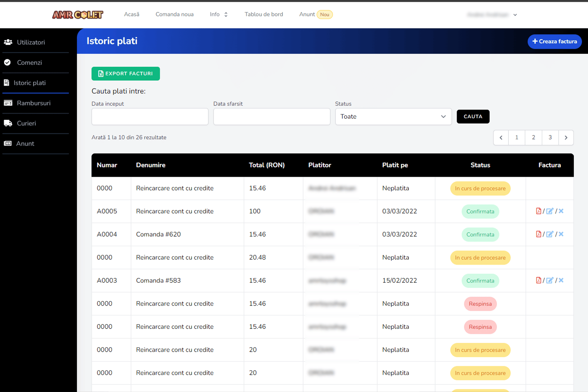588x392 pixels.
Task: Open the user account dropdown
Action: (492, 15)
